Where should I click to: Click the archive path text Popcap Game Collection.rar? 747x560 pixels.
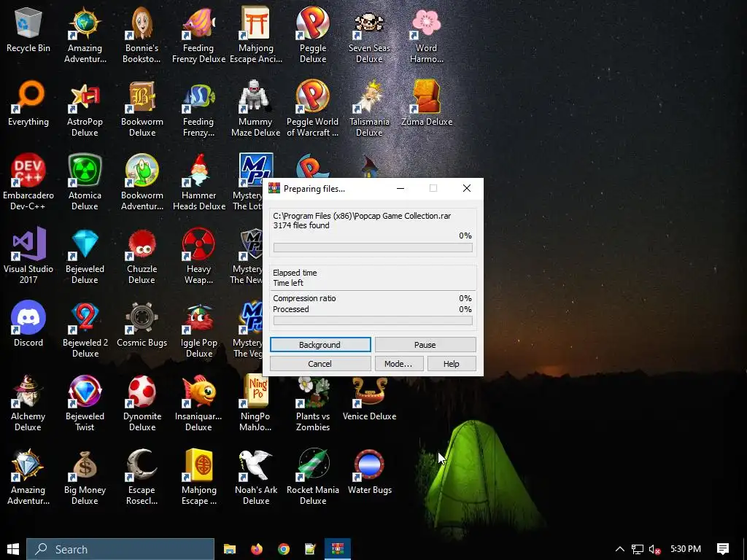(x=362, y=216)
